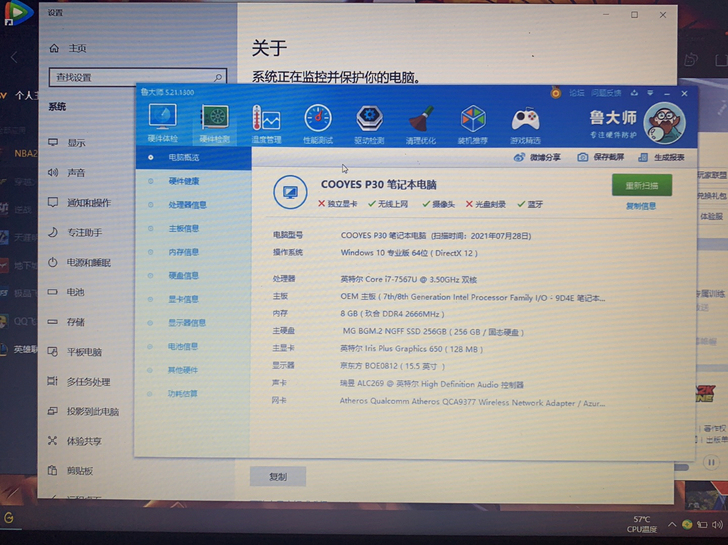Open 硬盘信息 disk info section
The image size is (728, 545).
point(183,276)
